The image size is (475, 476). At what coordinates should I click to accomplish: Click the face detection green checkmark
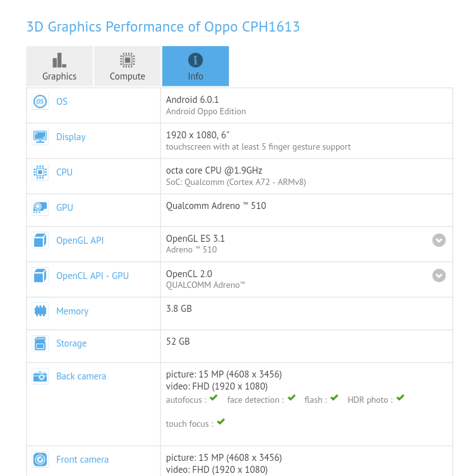(291, 398)
